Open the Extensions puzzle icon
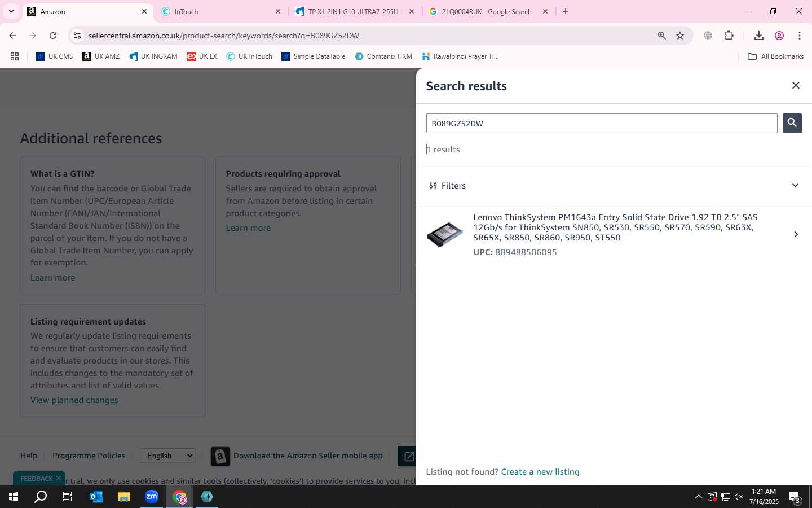The image size is (812, 508). pos(729,36)
